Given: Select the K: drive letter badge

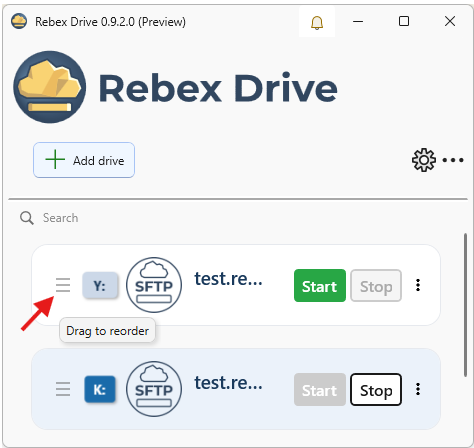Looking at the screenshot, I should [x=100, y=389].
